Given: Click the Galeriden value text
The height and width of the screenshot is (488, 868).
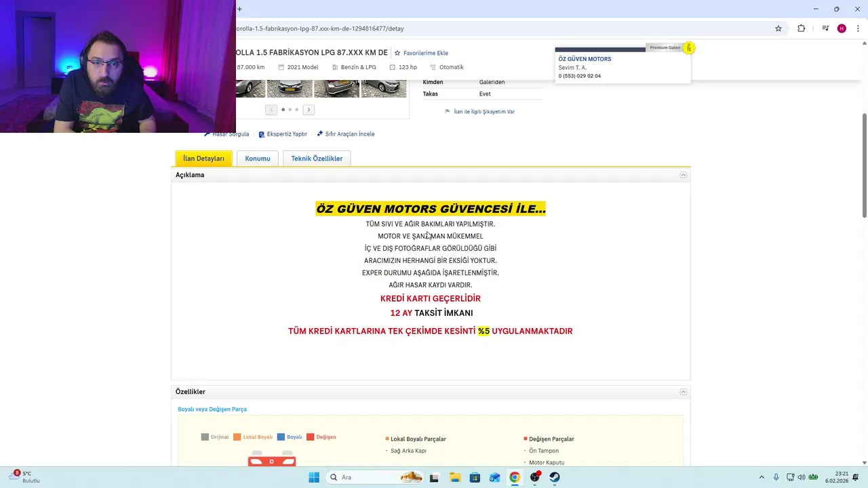Looking at the screenshot, I should coord(492,82).
